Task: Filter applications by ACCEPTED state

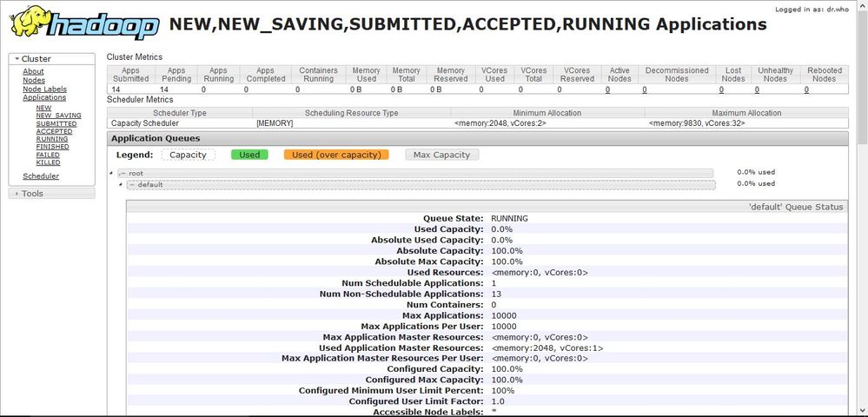Action: (54, 131)
